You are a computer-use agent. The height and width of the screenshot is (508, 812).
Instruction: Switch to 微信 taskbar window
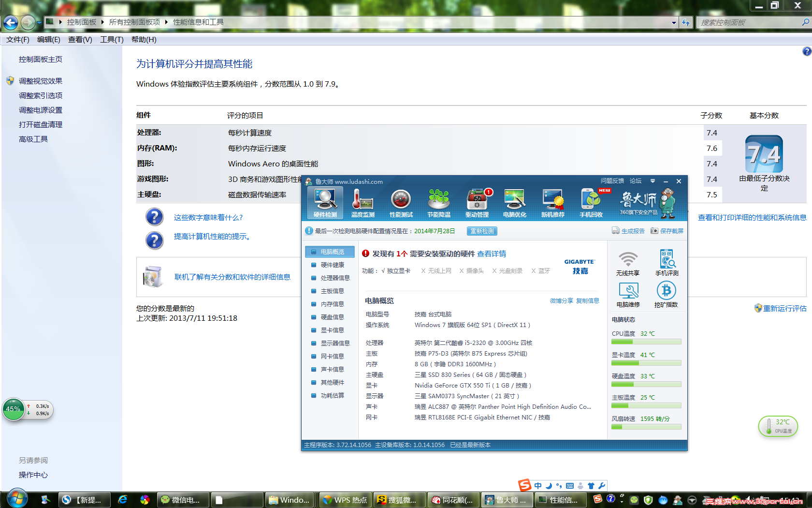click(x=184, y=500)
